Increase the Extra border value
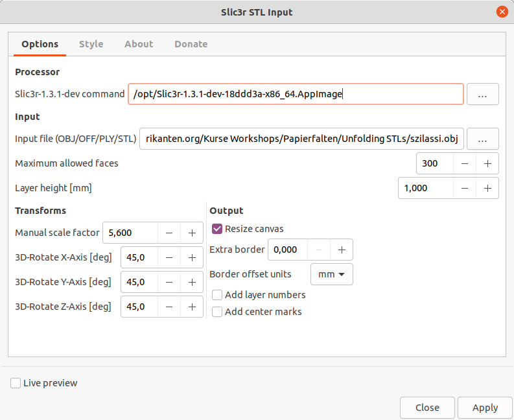 (342, 250)
